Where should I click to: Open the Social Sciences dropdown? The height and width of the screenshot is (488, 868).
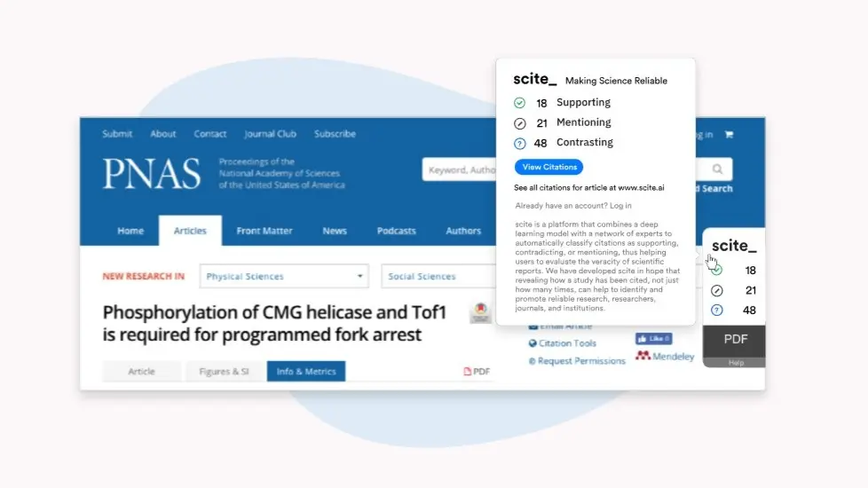pos(438,276)
